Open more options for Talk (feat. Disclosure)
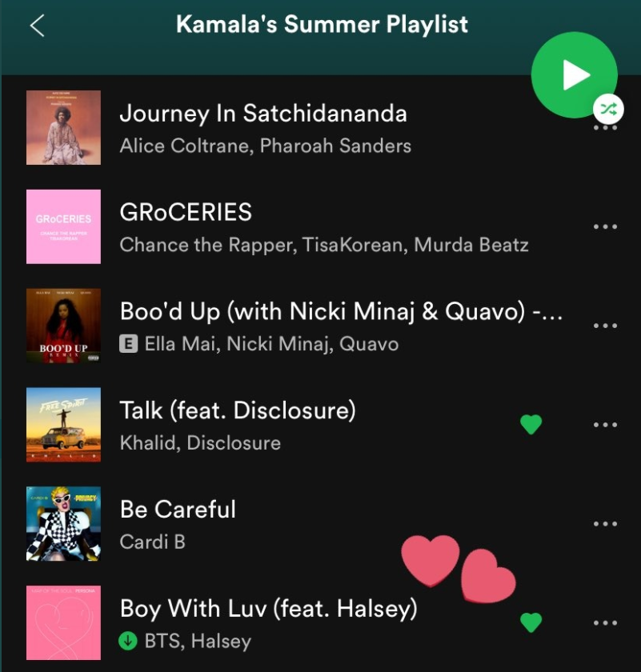This screenshot has height=672, width=641. pos(605,425)
